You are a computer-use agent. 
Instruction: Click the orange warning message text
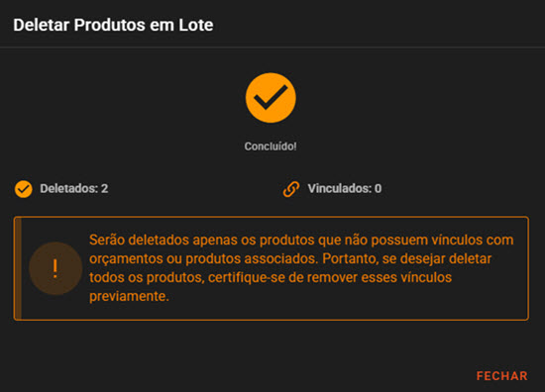(x=301, y=268)
